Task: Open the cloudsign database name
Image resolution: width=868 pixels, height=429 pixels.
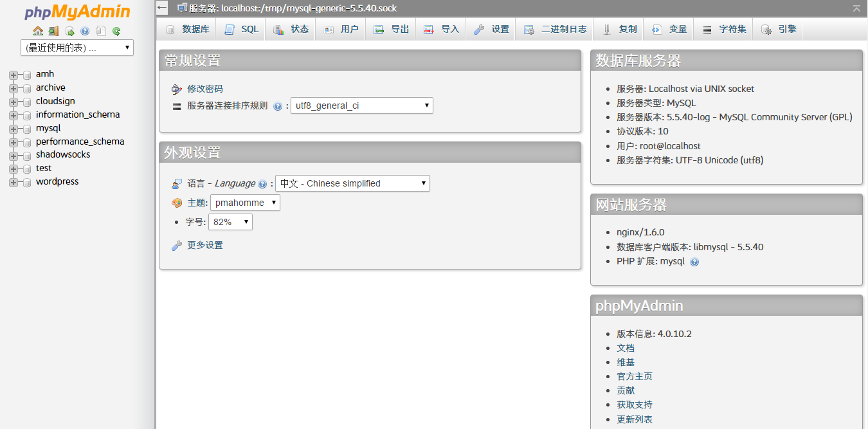Action: pyautogui.click(x=55, y=101)
